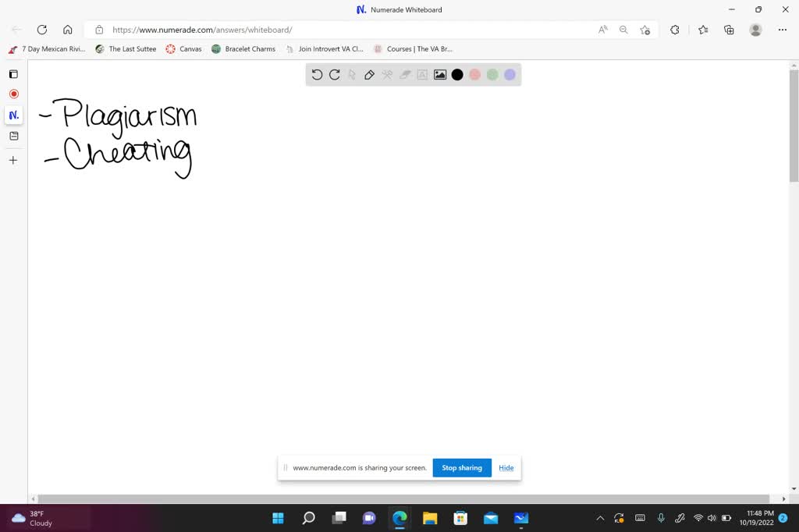Select the Numerade vertical tab
The image size is (799, 532).
tap(14, 115)
